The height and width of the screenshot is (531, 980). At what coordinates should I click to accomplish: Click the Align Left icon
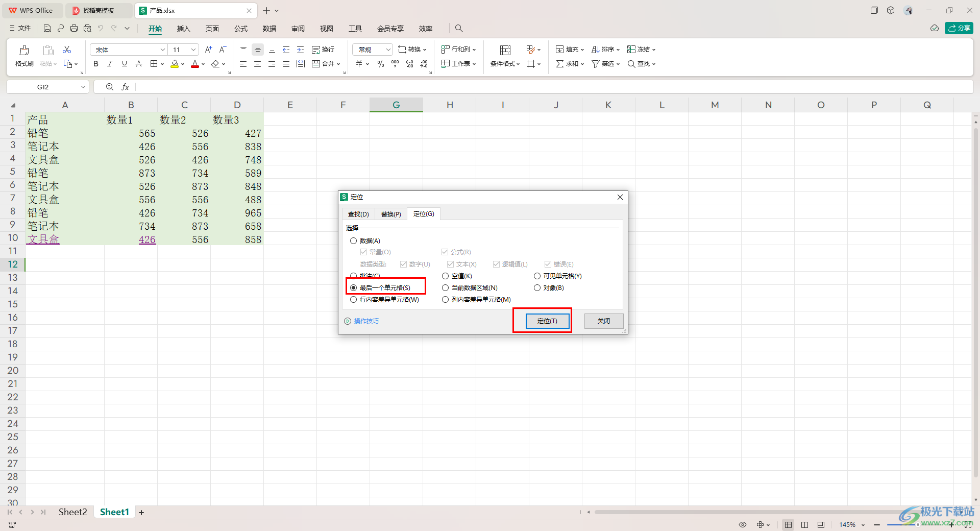point(243,64)
